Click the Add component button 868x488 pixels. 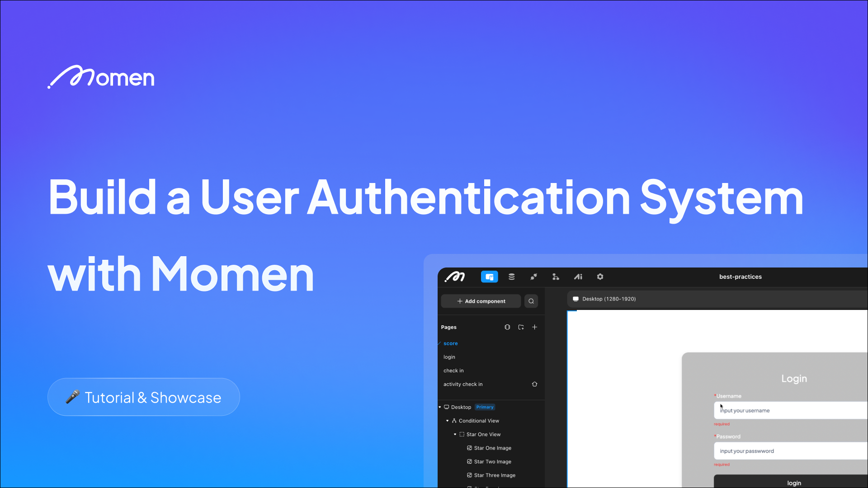(481, 301)
